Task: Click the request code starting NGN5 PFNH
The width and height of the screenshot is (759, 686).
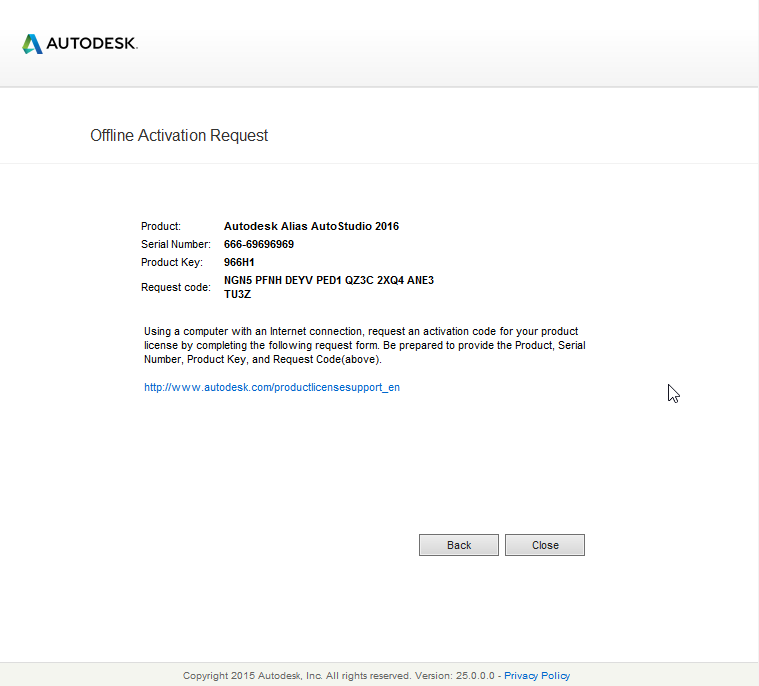Action: [329, 287]
